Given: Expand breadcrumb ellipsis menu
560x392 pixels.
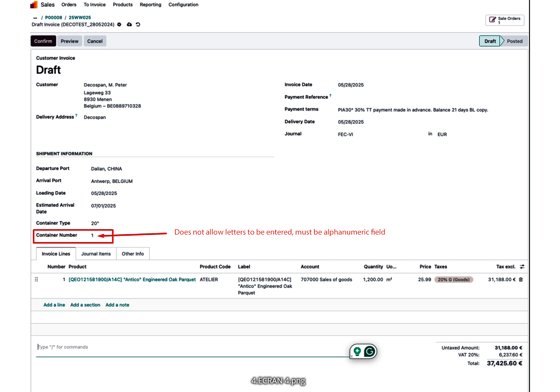Looking at the screenshot, I should click(x=35, y=18).
